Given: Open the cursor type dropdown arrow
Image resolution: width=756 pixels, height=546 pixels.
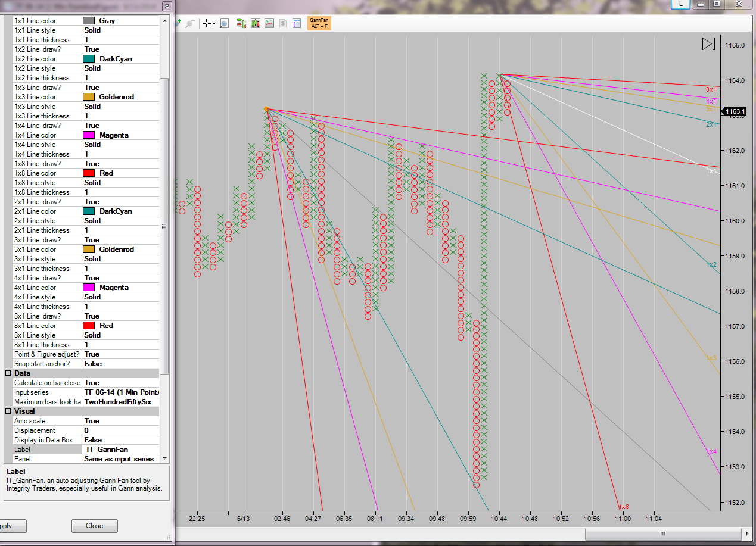Looking at the screenshot, I should (214, 24).
